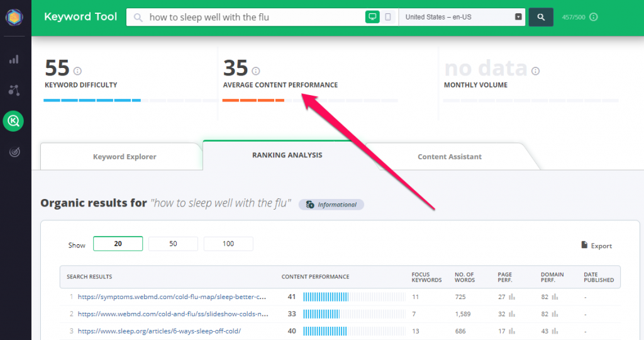This screenshot has width=644, height=340.
Task: Click info icon beside Average Content Performance score
Action: point(256,71)
